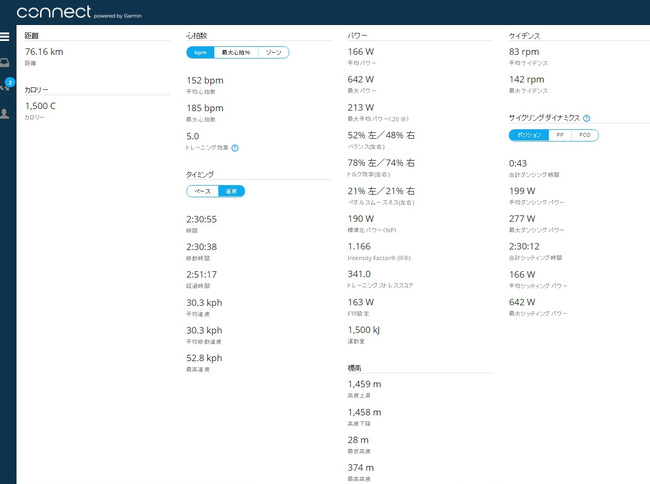Viewport: 650px width, 484px height.
Task: Click the 心拍数 section heading
Action: [196, 36]
